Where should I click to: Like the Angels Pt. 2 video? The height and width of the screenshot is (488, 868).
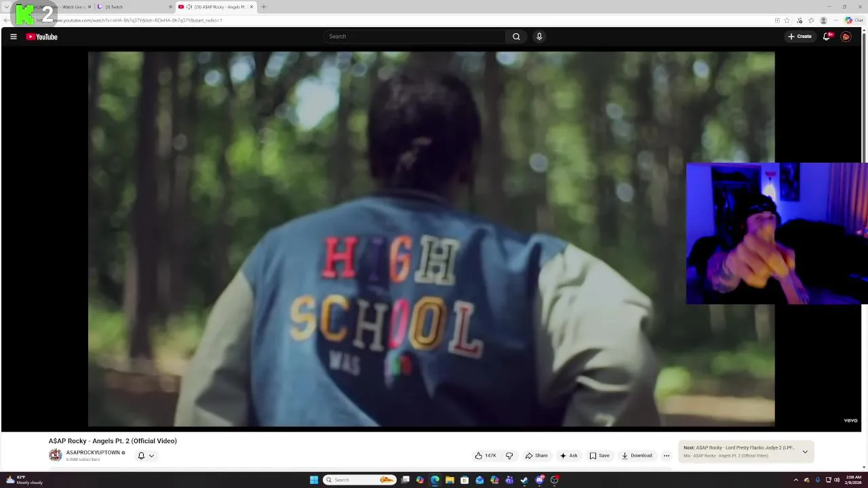click(x=486, y=455)
